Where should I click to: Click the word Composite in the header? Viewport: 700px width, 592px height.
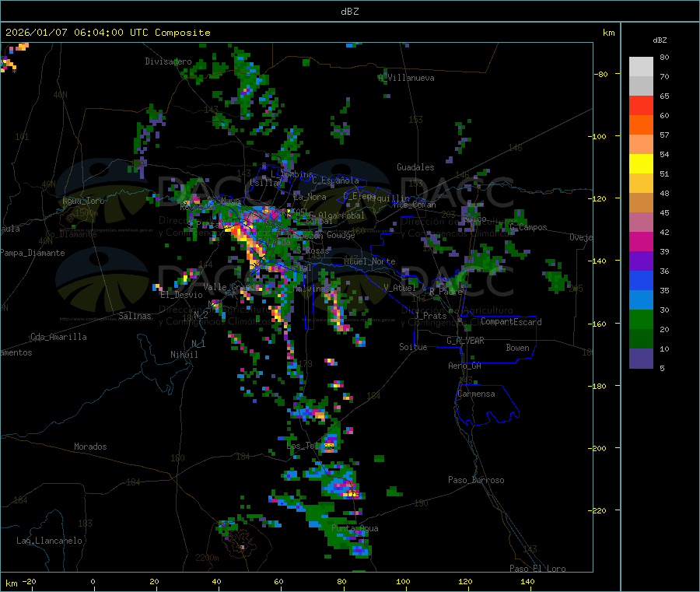[183, 33]
